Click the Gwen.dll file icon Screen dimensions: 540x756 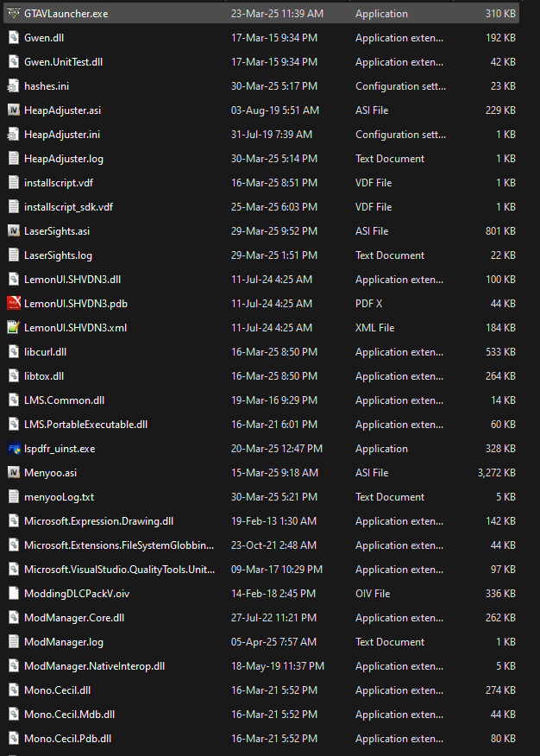tap(14, 38)
